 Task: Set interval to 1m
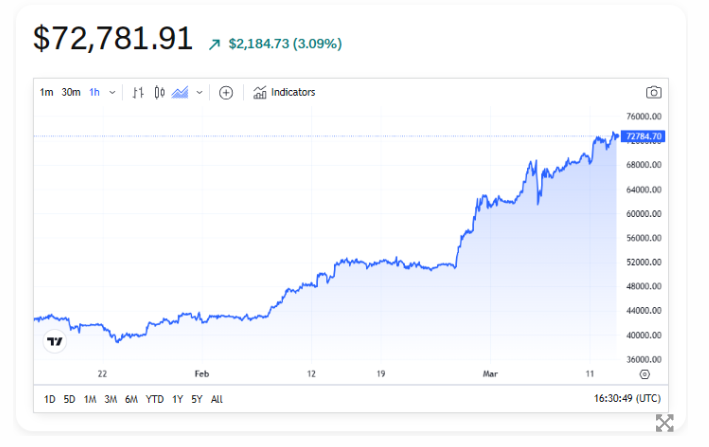point(46,93)
